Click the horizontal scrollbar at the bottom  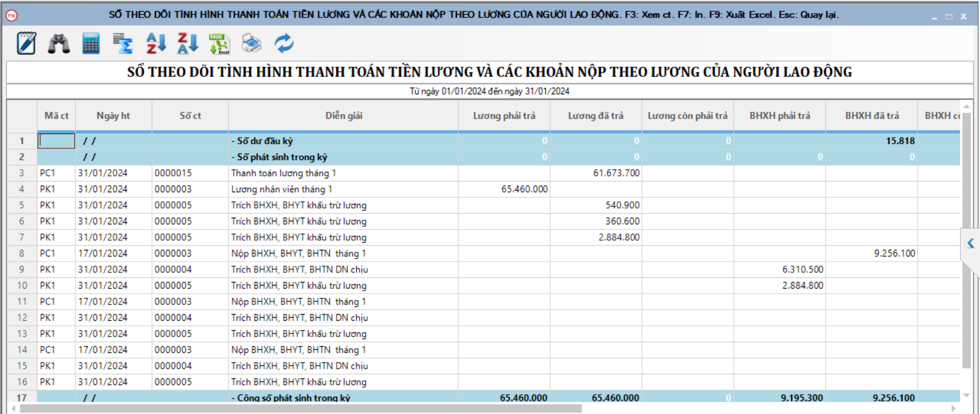(300, 408)
